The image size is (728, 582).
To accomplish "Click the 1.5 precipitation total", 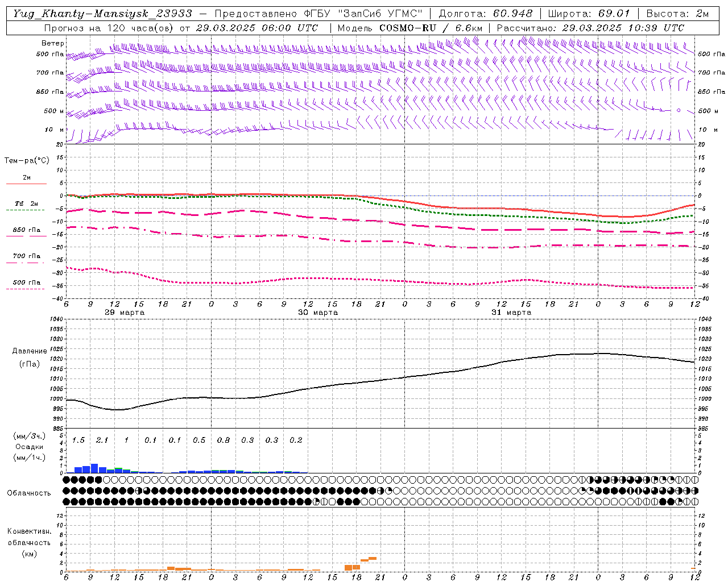I will tap(78, 440).
